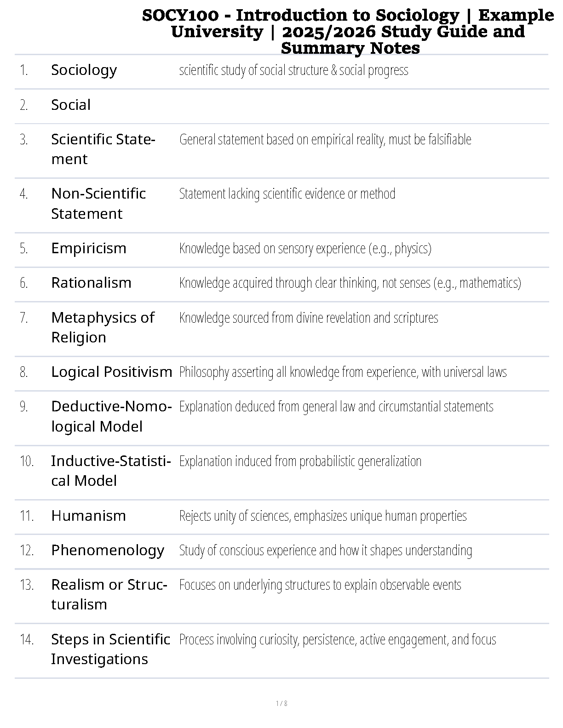Click Inductive-Statistical Model term

(111, 471)
